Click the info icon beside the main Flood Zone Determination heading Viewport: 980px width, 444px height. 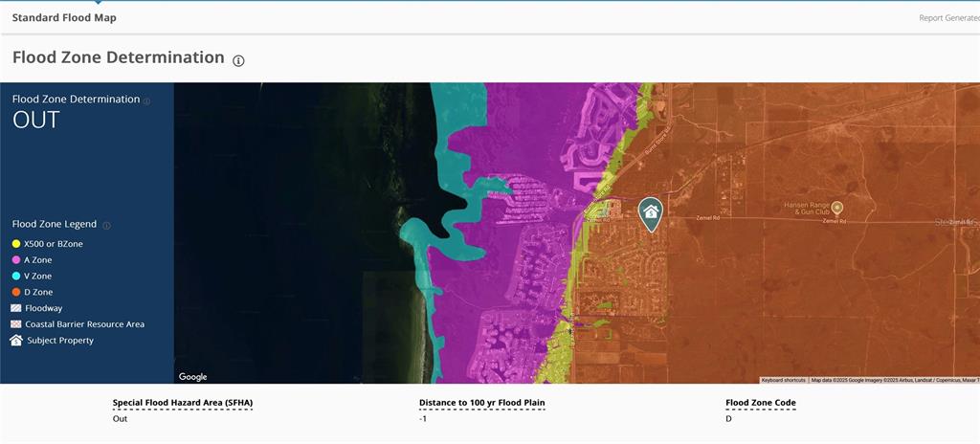coord(238,60)
